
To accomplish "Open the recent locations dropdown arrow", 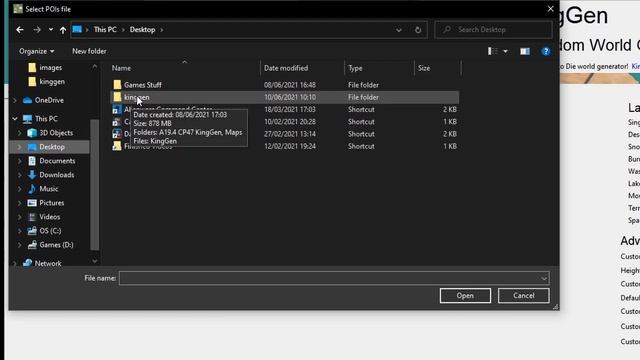I will click(51, 30).
